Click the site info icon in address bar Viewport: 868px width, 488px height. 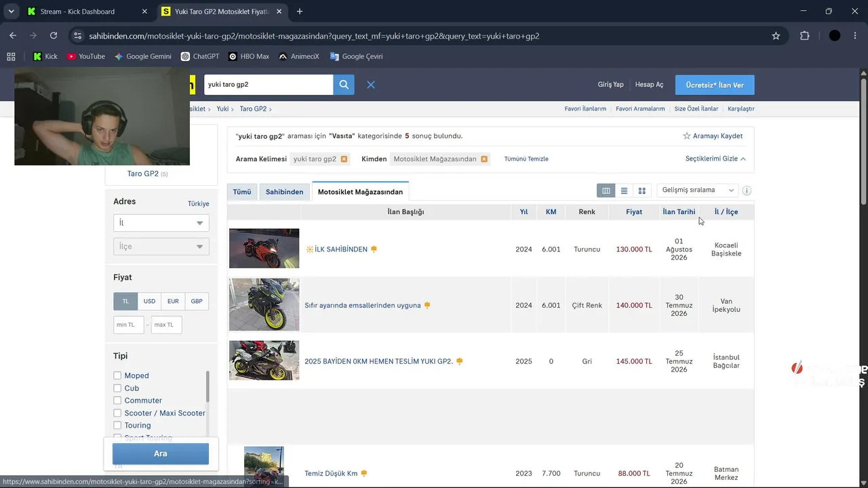click(77, 36)
